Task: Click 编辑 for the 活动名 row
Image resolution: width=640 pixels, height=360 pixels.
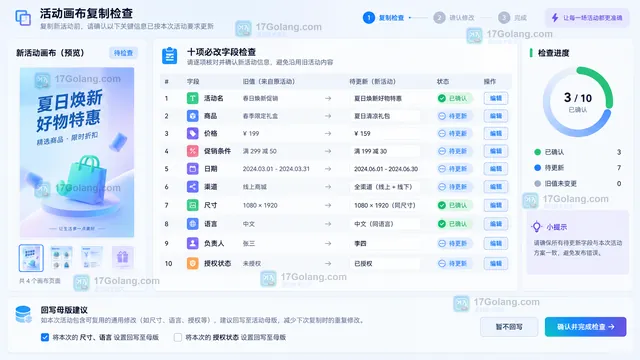Action: point(496,98)
